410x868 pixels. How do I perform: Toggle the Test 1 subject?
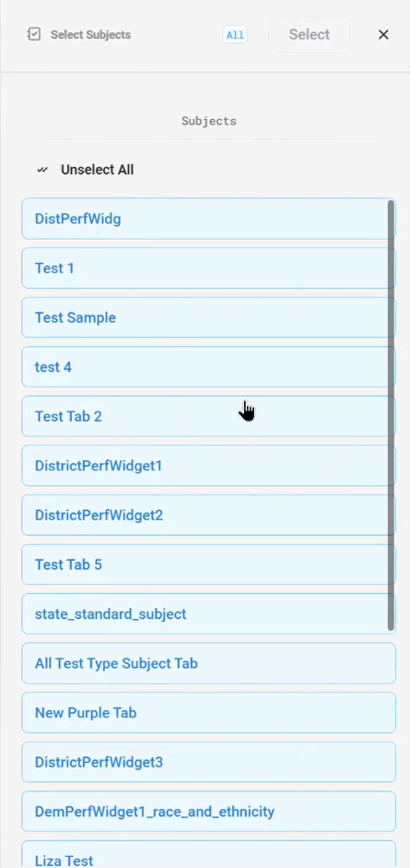click(209, 268)
